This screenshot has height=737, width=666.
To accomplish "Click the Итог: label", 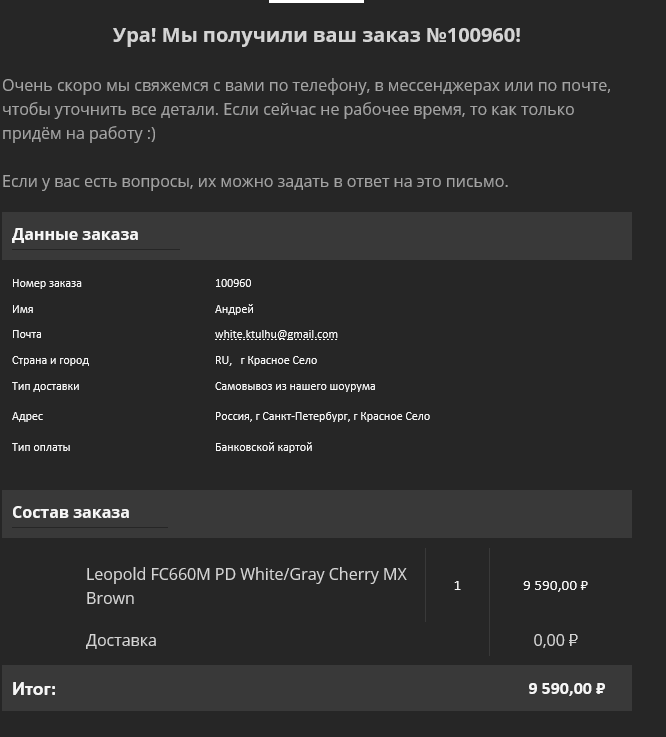I will click(x=34, y=689).
